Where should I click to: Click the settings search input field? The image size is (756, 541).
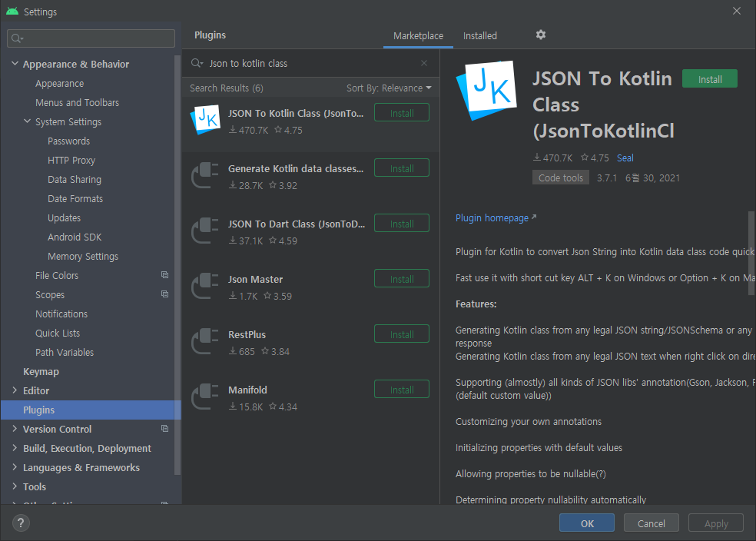(x=91, y=38)
